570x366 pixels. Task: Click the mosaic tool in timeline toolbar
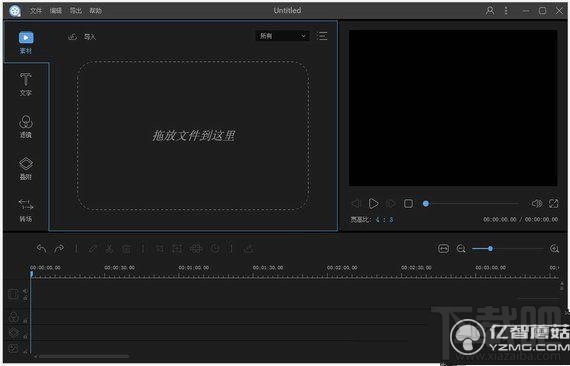[196, 249]
